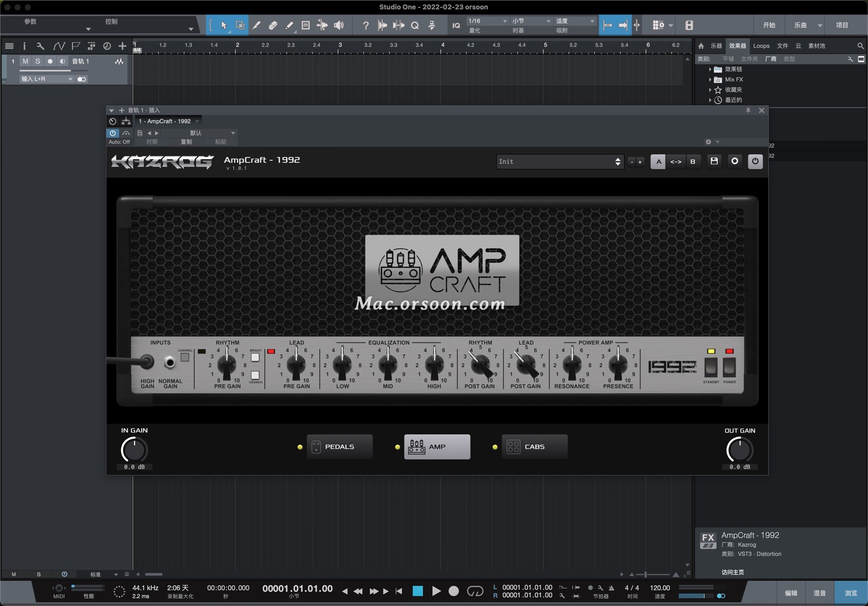The image size is (868, 606).
Task: Arm record on 音轨 1
Action: coord(50,62)
